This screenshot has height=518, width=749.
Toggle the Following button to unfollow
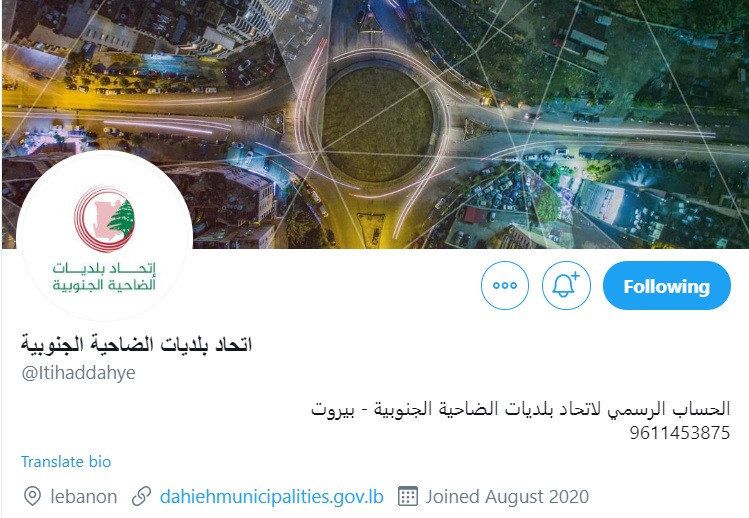pyautogui.click(x=666, y=286)
